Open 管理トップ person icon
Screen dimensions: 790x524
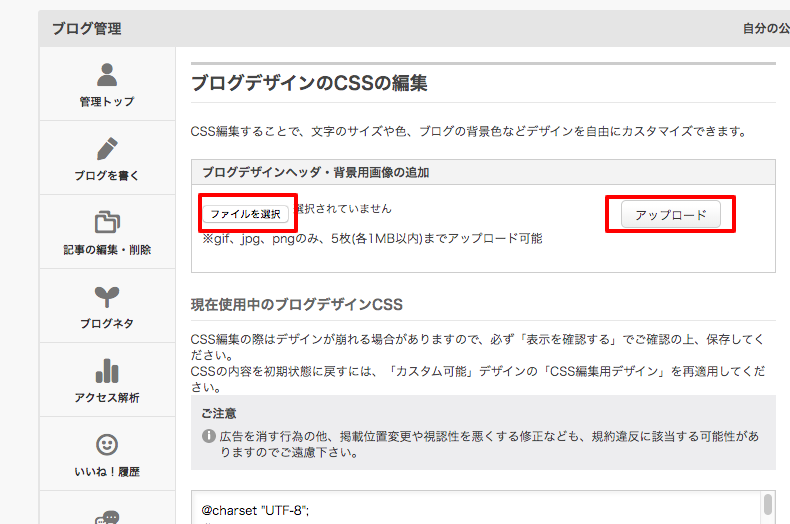pos(107,75)
